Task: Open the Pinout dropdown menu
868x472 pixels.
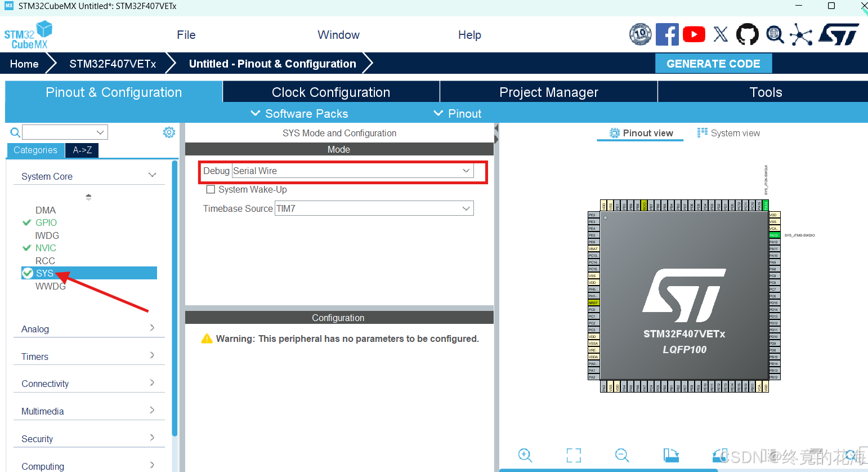Action: coord(458,114)
